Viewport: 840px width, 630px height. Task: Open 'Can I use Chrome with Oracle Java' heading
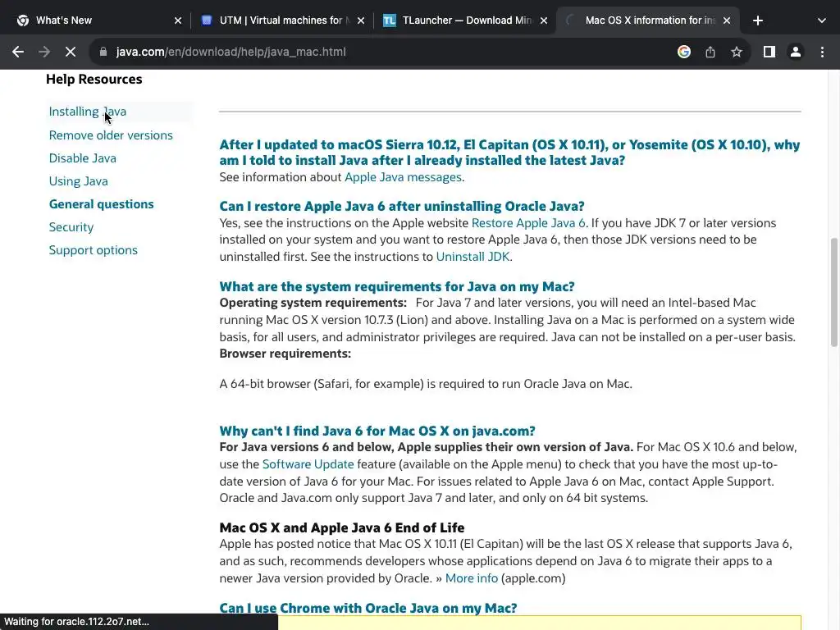tap(368, 608)
